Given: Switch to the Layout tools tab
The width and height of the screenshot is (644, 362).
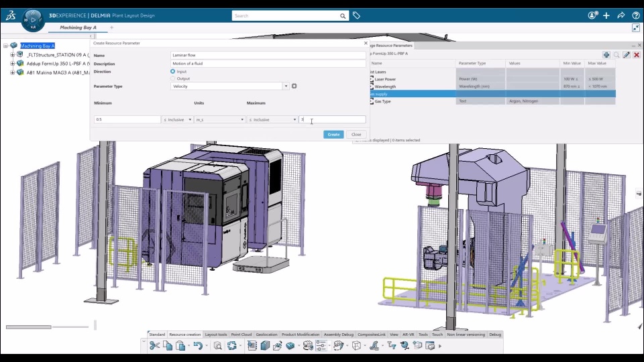Looking at the screenshot, I should click(215, 335).
